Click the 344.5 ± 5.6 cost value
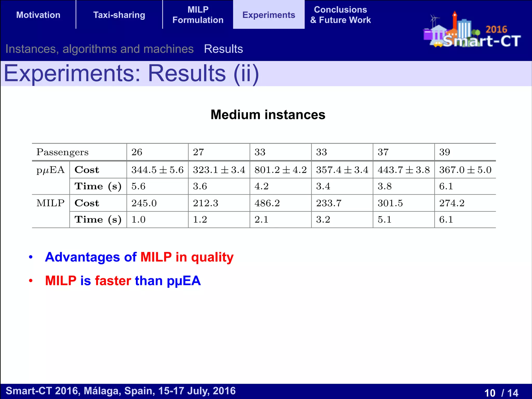532x399 pixels. 157,170
